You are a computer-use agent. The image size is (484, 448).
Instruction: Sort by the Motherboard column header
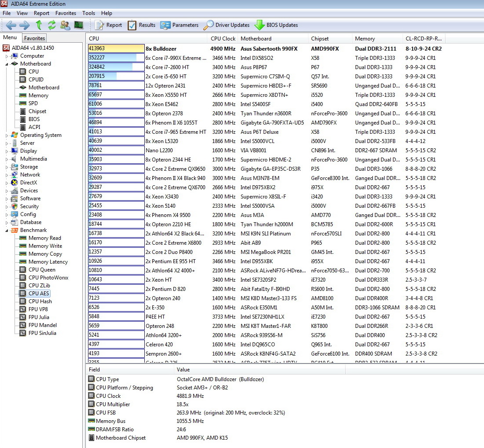click(x=273, y=39)
